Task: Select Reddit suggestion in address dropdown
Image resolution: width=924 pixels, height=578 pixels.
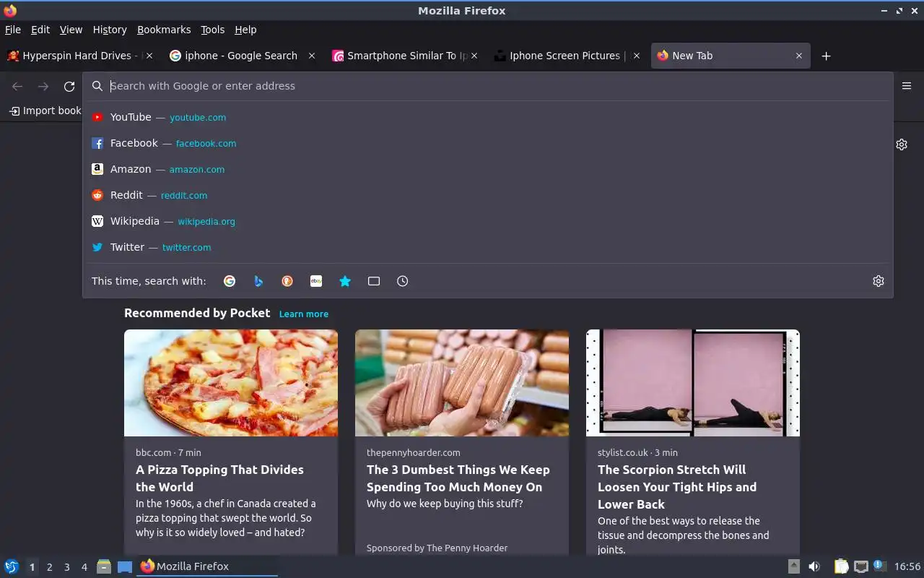Action: point(488,195)
